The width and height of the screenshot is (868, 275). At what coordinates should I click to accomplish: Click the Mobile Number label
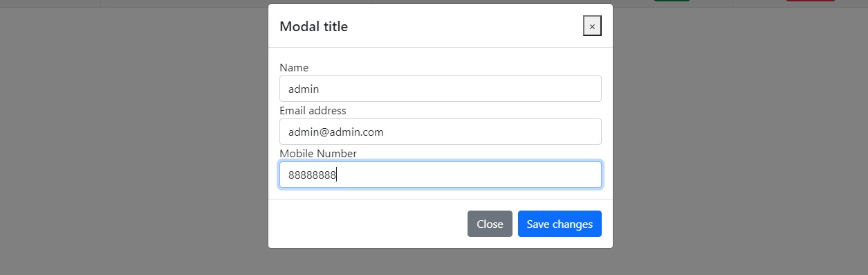[x=318, y=153]
